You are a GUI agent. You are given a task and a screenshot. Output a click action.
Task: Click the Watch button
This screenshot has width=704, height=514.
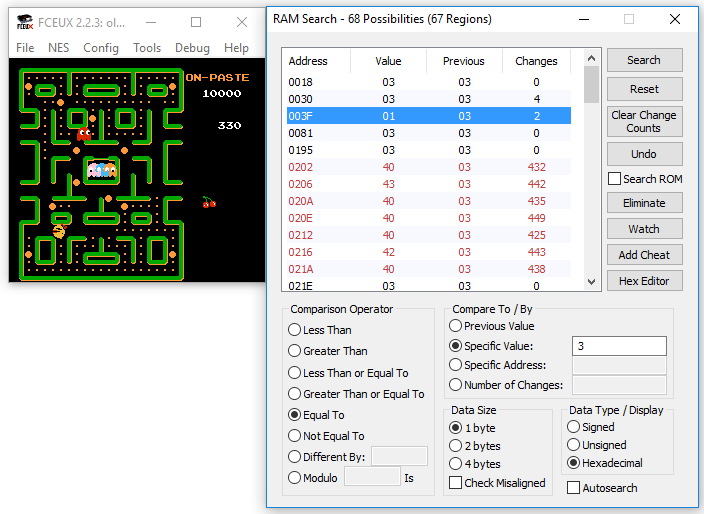pyautogui.click(x=644, y=229)
